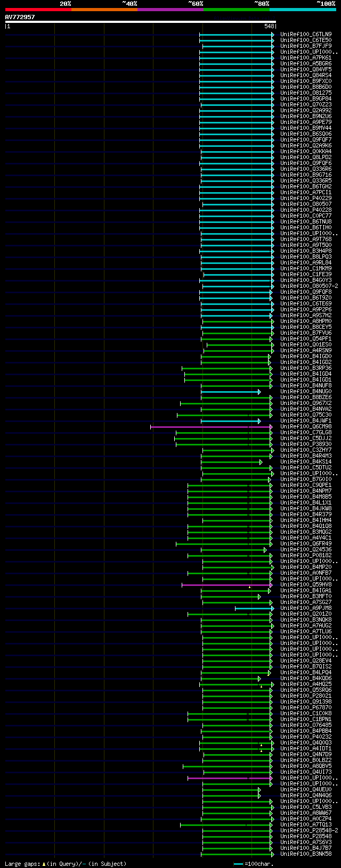Viewport: 341px width, 868px height.
Task: Click the white query sequence bar
Action: pos(141,22)
